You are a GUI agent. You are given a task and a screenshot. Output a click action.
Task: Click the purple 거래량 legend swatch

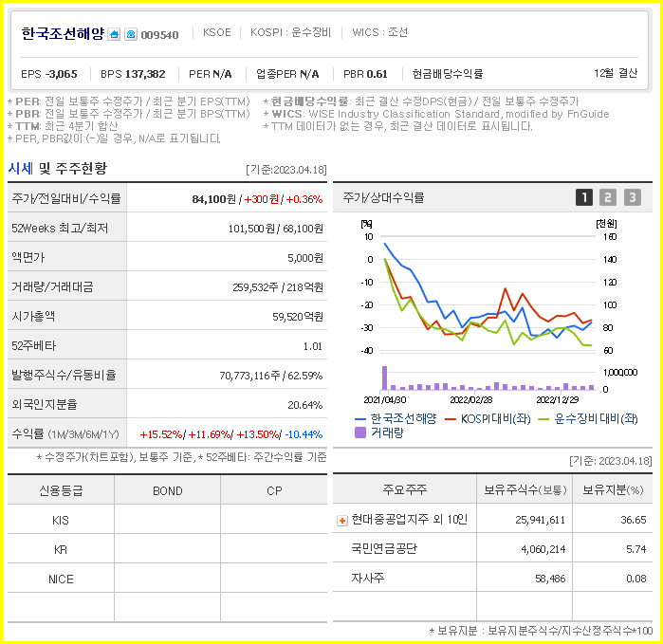coord(359,432)
